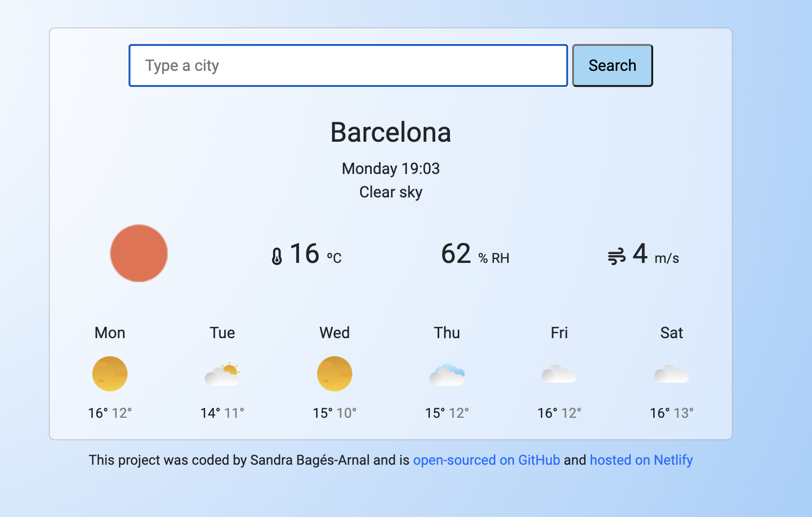
Task: Click Saturday's 13° low temperature
Action: [x=684, y=412]
